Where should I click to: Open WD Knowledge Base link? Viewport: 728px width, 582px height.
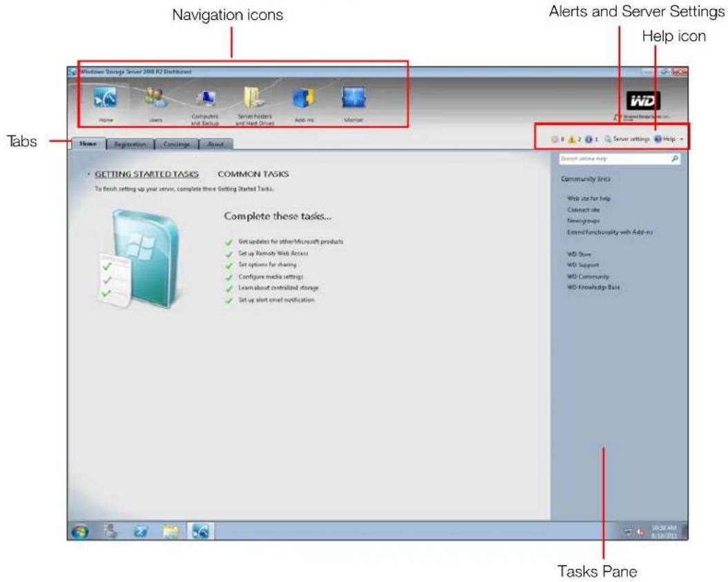point(593,288)
